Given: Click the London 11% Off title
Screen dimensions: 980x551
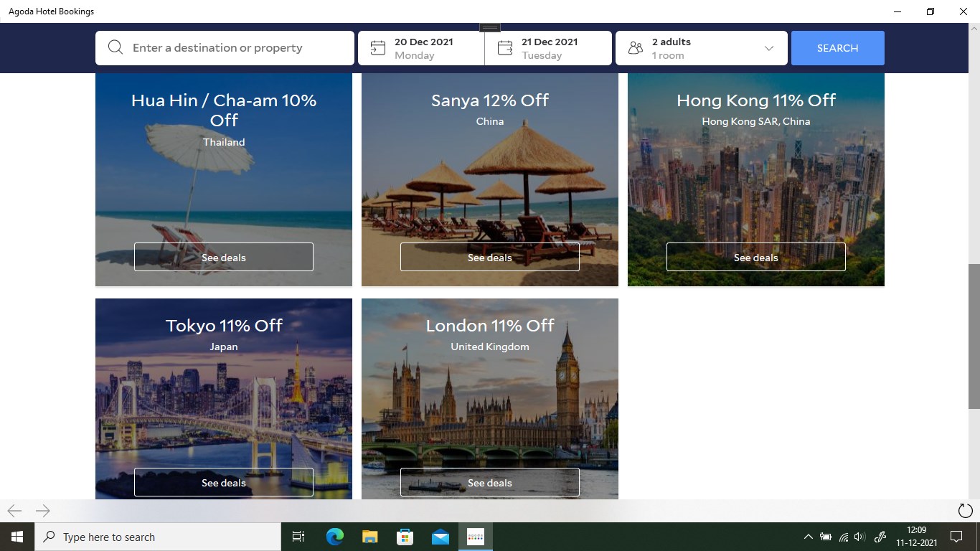Looking at the screenshot, I should click(490, 326).
